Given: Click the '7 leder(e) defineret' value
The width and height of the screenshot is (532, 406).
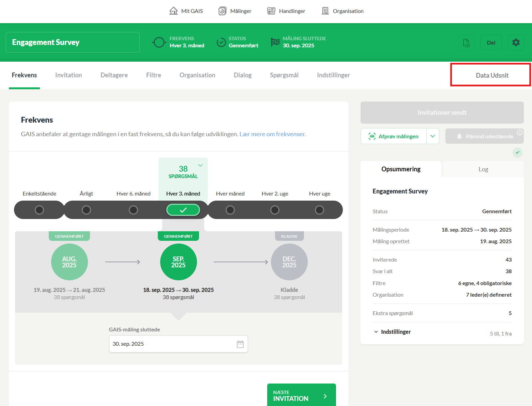Looking at the screenshot, I should (489, 295).
